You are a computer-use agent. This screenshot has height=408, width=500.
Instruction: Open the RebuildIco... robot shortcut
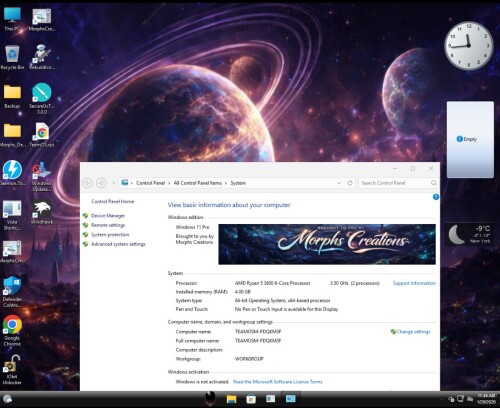point(42,57)
